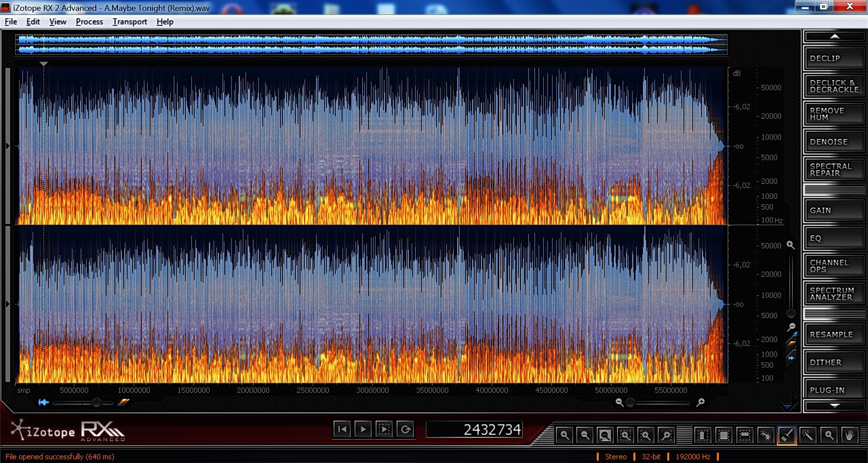Toggle the Play Selection button

pyautogui.click(x=384, y=429)
